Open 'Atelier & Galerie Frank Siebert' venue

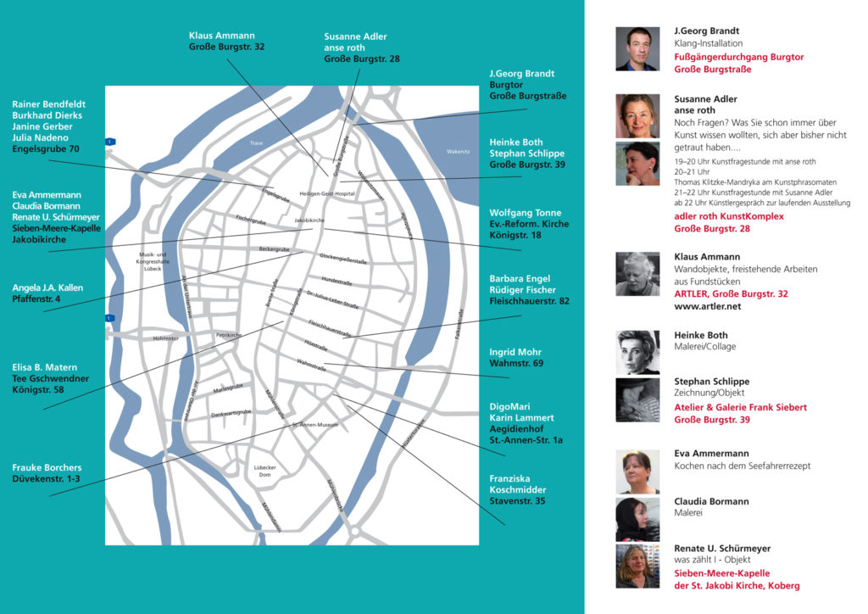click(x=741, y=407)
